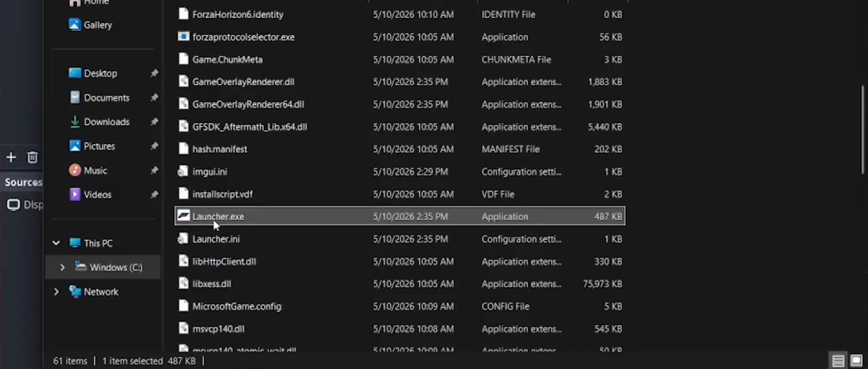This screenshot has height=369, width=868.
Task: Click the libxess.dll file icon
Action: click(x=184, y=284)
